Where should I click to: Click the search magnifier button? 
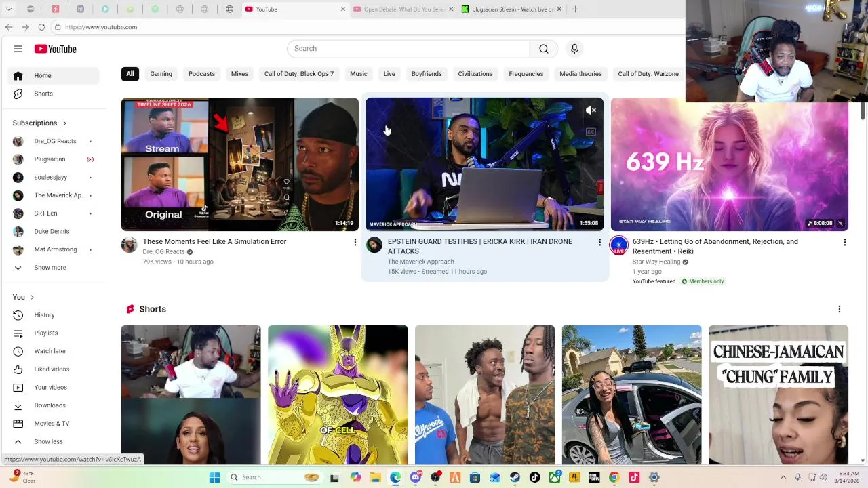(544, 49)
